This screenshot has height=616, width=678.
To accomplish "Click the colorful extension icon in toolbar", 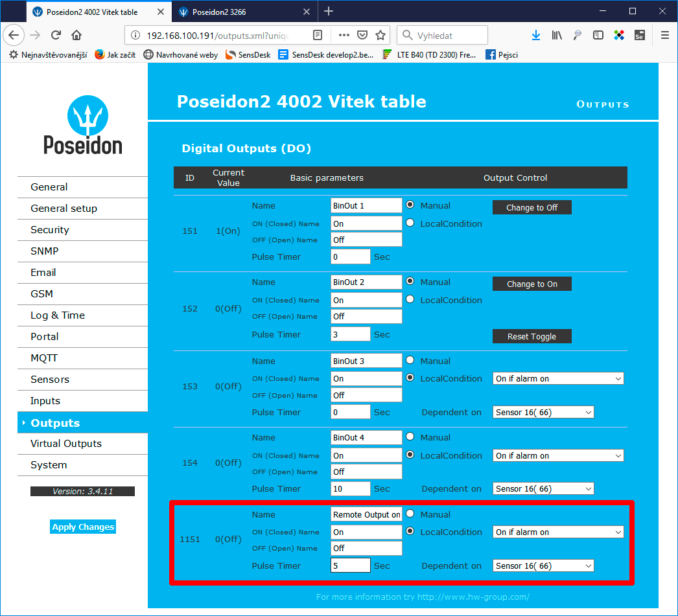I will coord(619,36).
